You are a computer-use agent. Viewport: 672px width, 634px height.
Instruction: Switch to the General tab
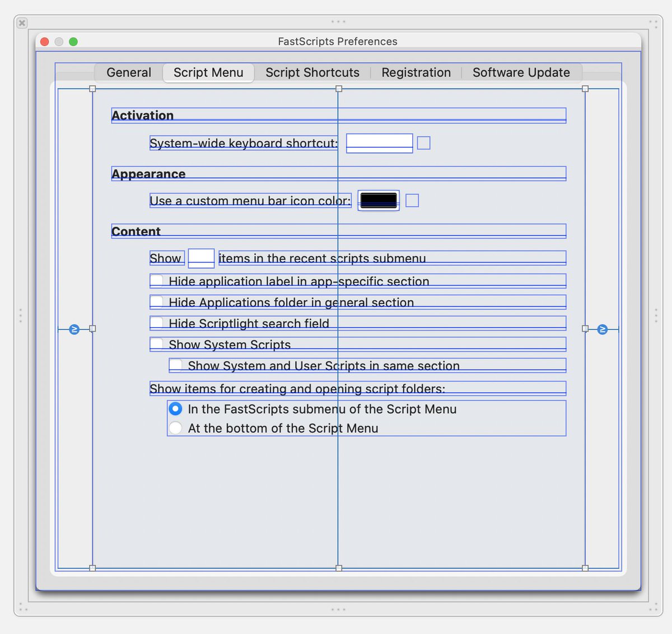point(129,72)
